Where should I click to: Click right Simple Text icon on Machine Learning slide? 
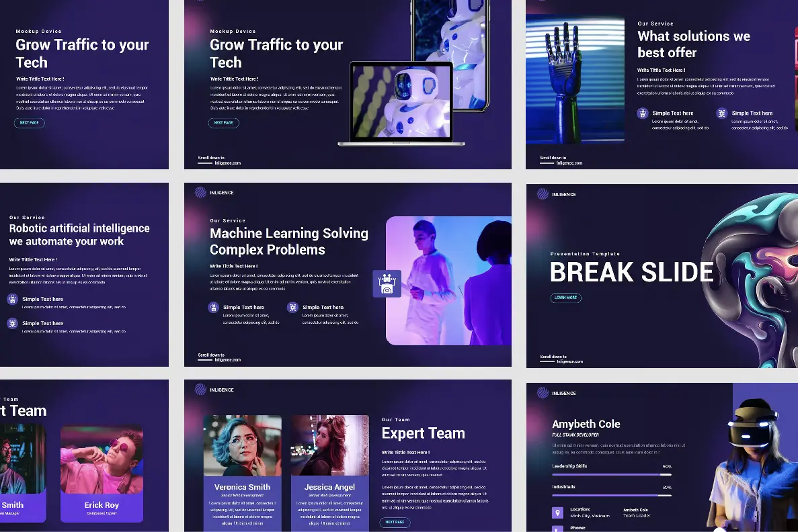292,308
